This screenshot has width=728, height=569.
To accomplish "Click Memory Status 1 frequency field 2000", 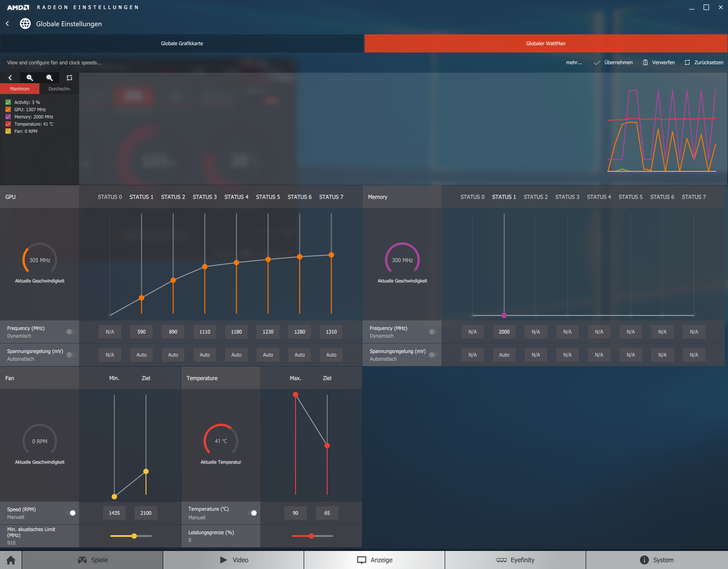I will click(x=504, y=332).
